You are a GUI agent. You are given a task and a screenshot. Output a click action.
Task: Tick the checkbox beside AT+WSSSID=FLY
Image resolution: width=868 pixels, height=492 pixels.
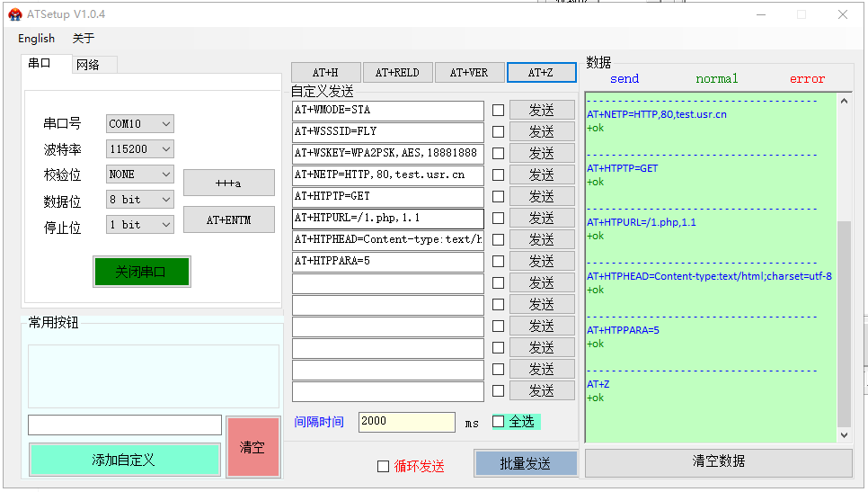(498, 132)
